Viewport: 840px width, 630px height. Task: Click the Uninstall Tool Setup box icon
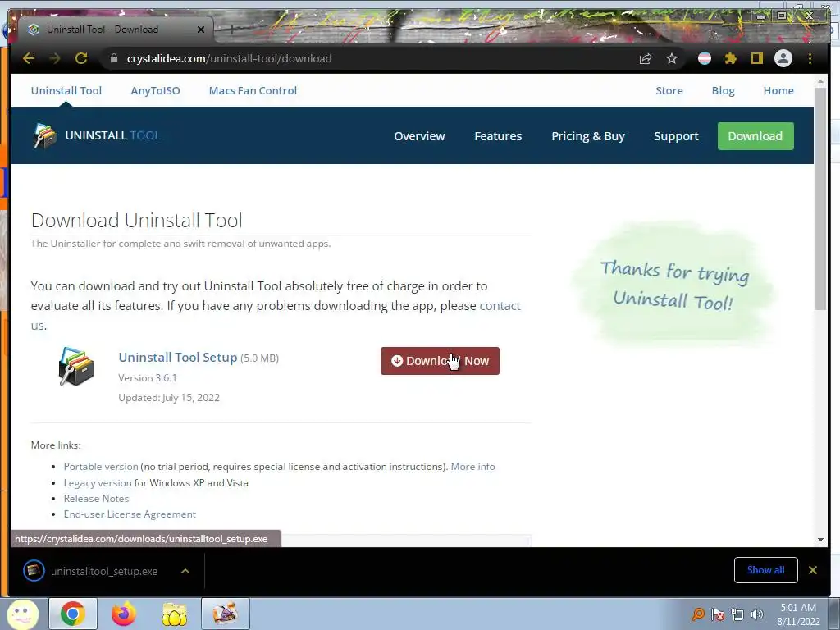tap(76, 366)
